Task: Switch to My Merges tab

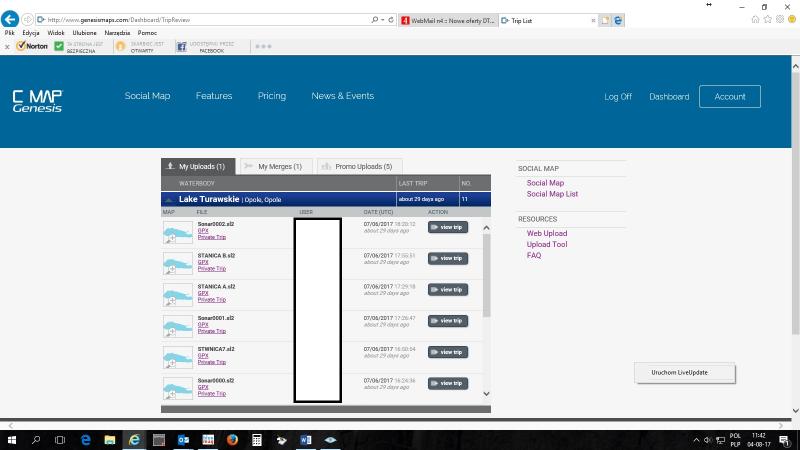Action: 276,166
